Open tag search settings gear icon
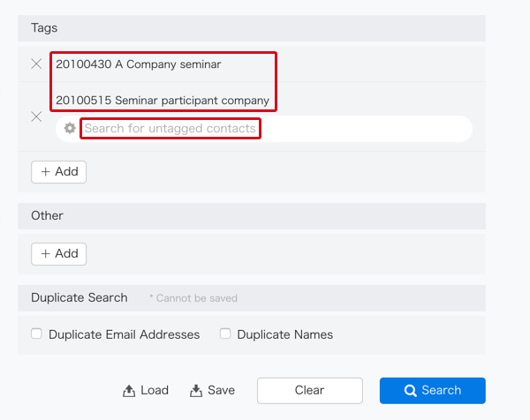530x420 pixels. coord(70,128)
